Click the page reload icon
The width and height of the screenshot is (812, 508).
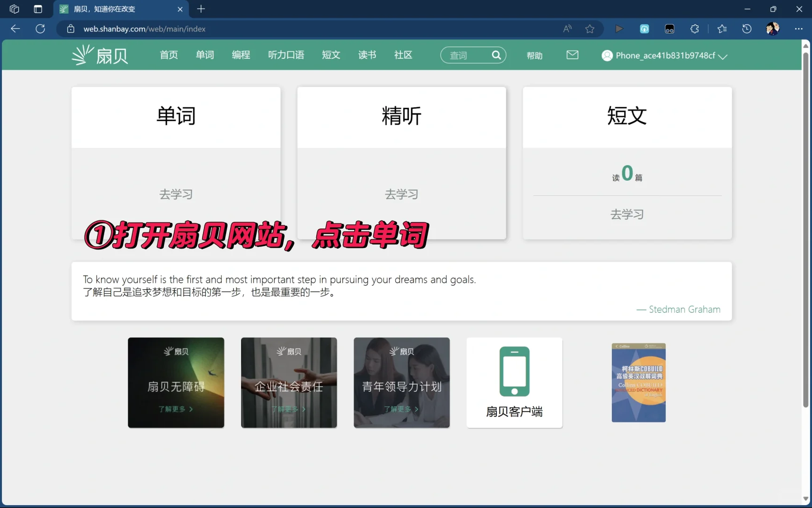click(40, 29)
